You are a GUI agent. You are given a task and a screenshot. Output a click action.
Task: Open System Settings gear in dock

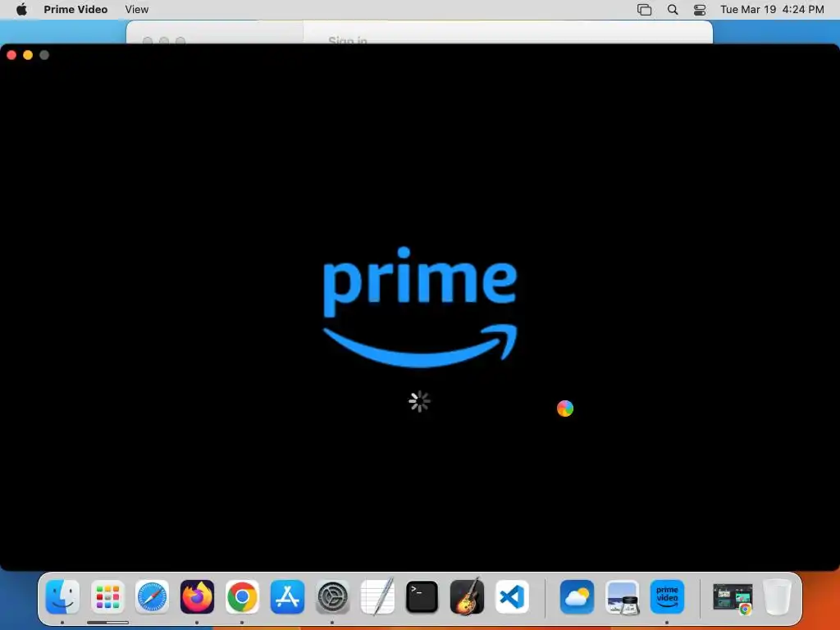332,596
